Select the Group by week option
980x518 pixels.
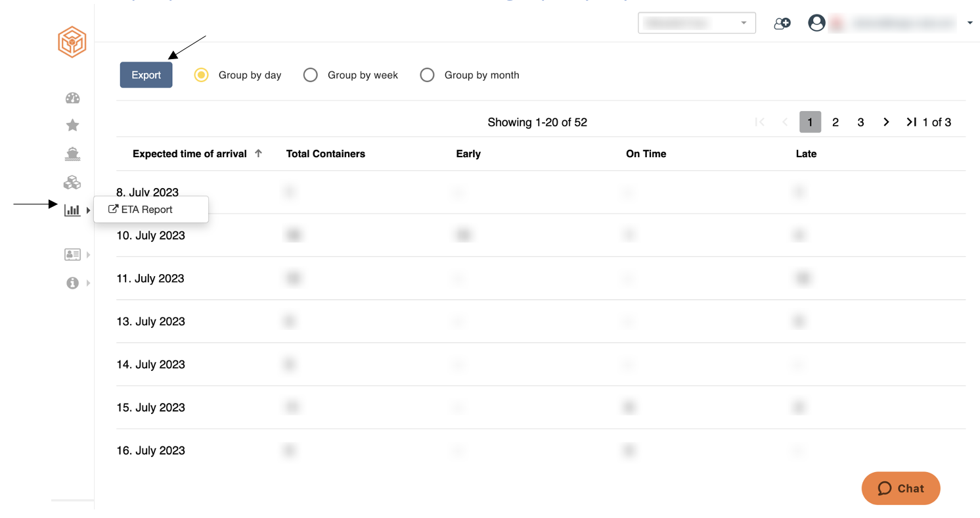click(351, 75)
